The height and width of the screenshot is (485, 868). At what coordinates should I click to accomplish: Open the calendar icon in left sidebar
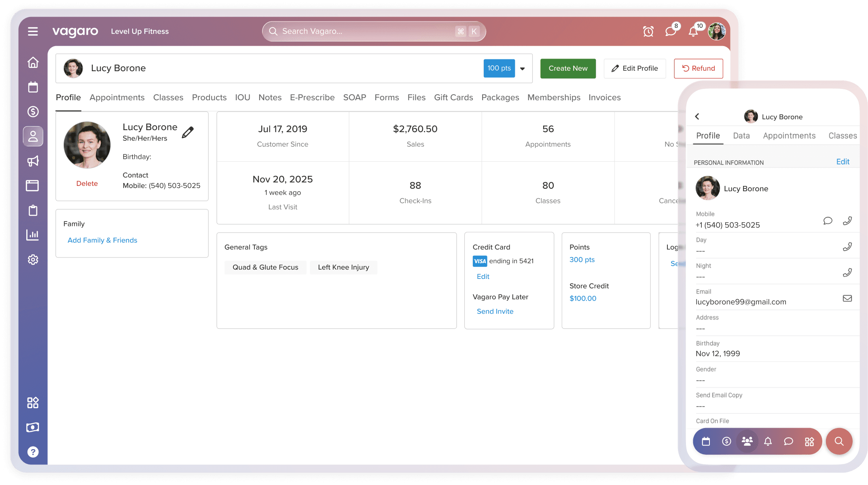pyautogui.click(x=33, y=87)
